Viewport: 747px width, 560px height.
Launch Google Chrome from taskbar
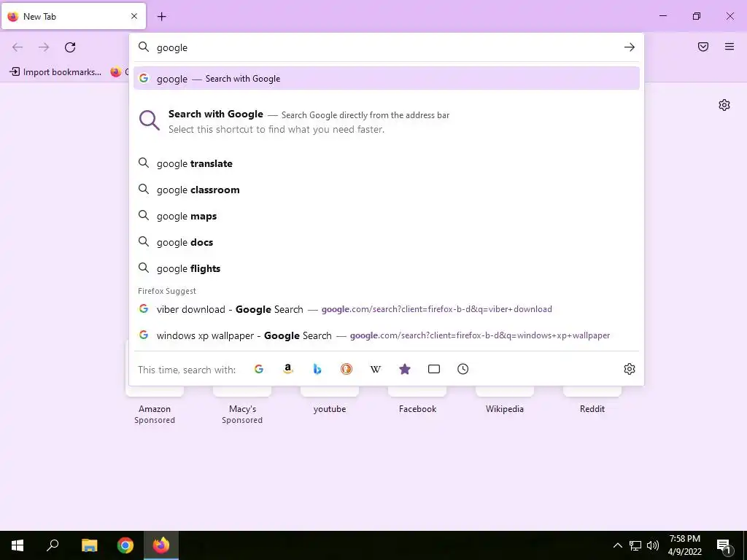coord(125,545)
